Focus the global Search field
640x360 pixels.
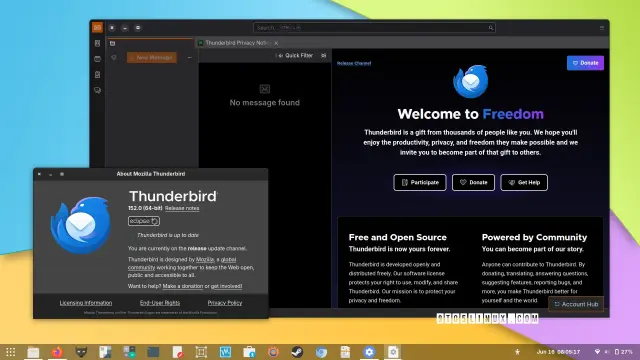click(x=374, y=28)
